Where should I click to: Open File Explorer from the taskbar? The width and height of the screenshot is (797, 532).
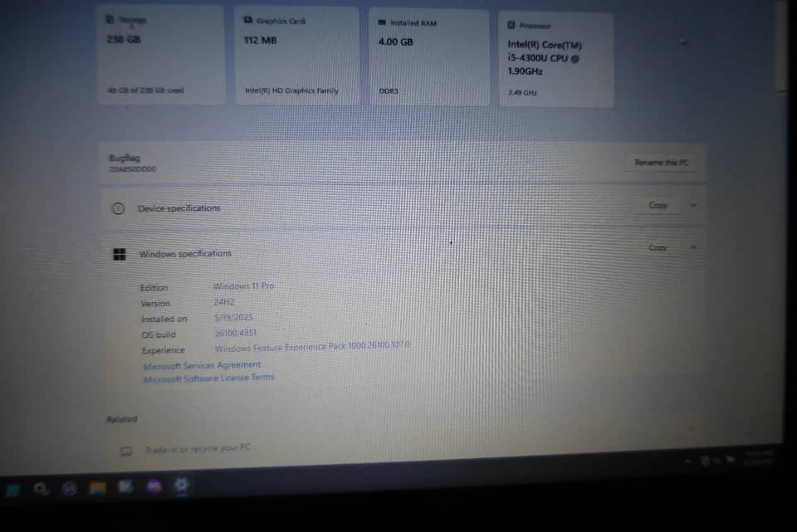[x=97, y=488]
